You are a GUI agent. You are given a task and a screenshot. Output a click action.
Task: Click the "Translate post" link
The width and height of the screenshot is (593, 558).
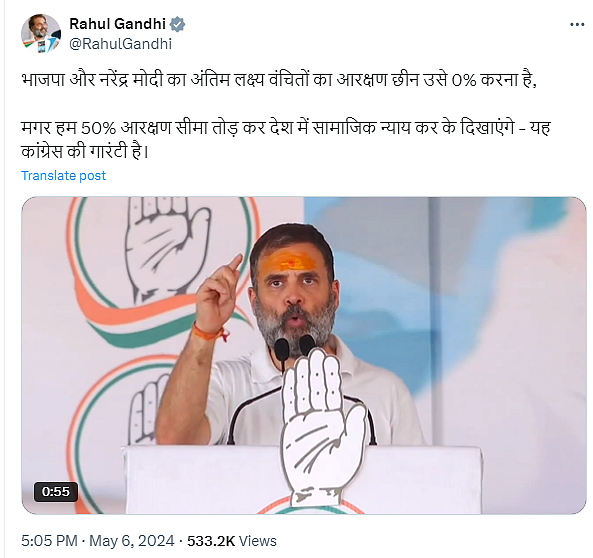64,176
